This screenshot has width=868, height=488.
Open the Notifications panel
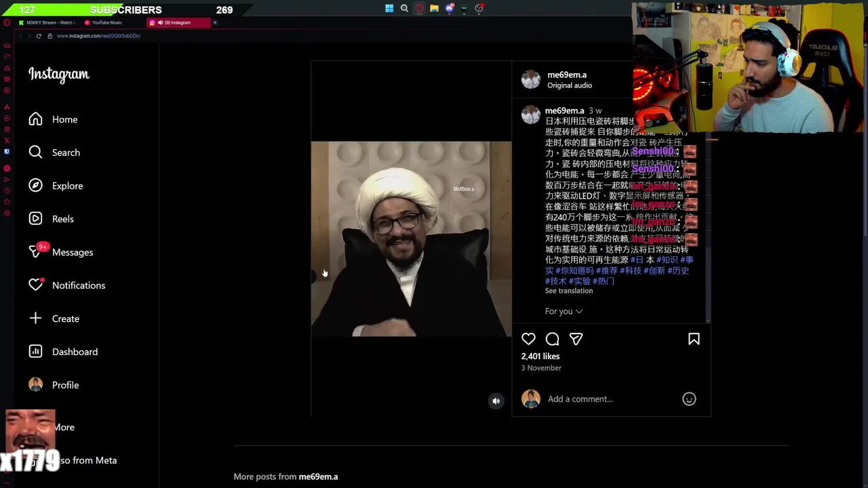tap(66, 285)
